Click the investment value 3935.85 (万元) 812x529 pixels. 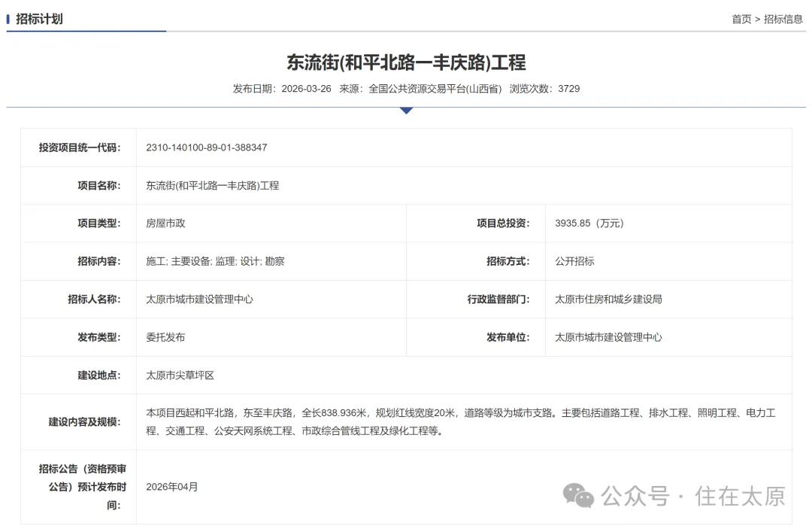(590, 223)
